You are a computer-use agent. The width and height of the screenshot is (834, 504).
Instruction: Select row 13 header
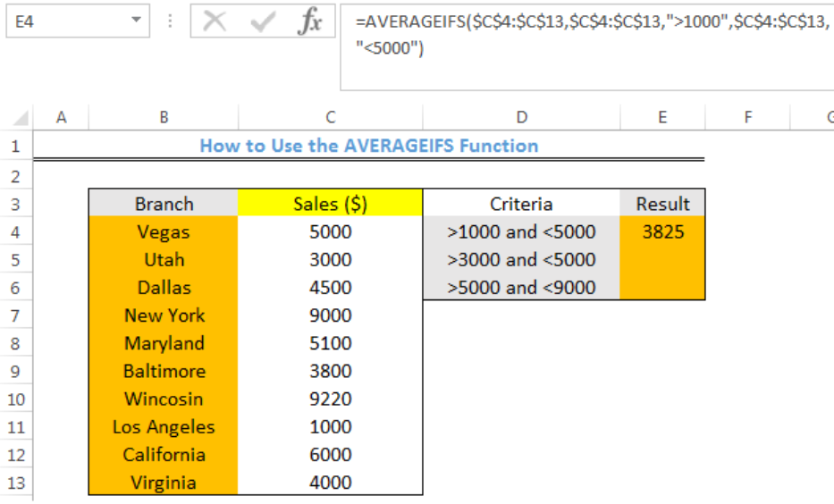(x=16, y=483)
